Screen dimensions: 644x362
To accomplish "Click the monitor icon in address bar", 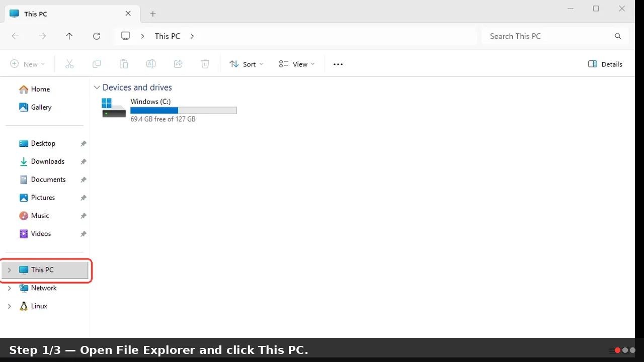I will [x=126, y=36].
